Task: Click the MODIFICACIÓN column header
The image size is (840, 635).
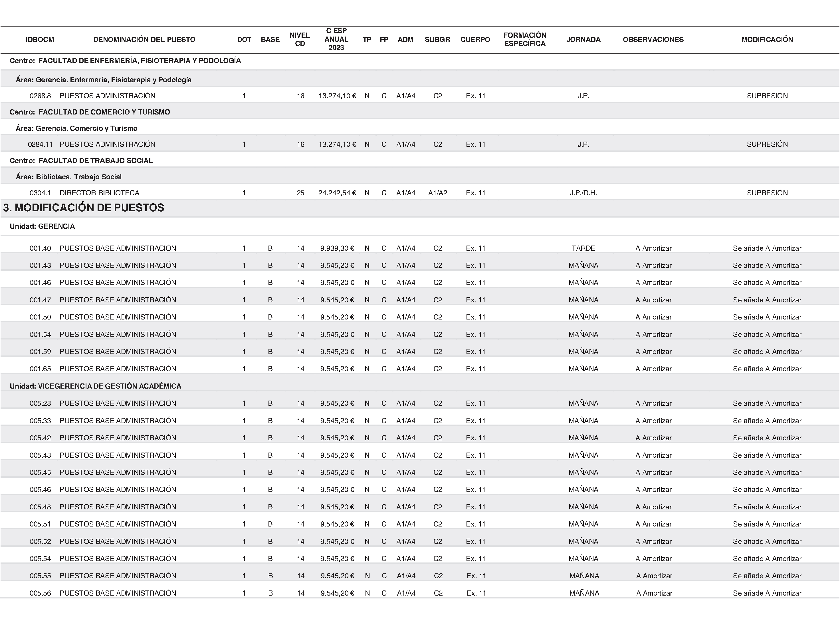Action: click(x=767, y=39)
